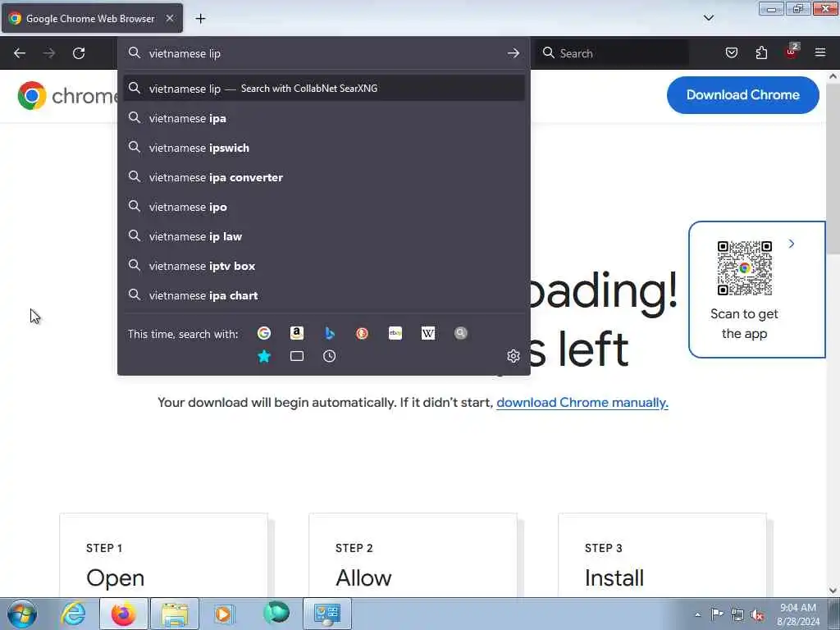Open the uBlock extension icon with badge
The image size is (840, 630).
click(792, 52)
